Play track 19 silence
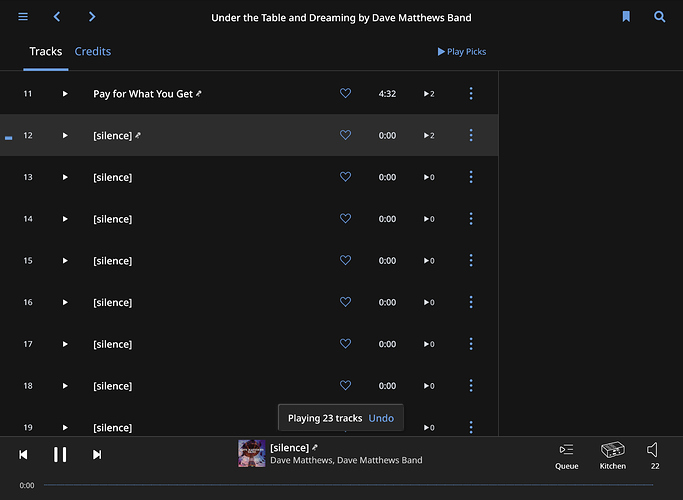 point(65,427)
